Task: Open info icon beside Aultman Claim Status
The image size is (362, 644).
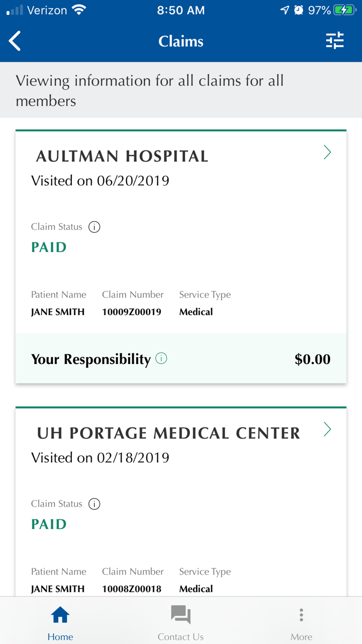Action: tap(94, 227)
